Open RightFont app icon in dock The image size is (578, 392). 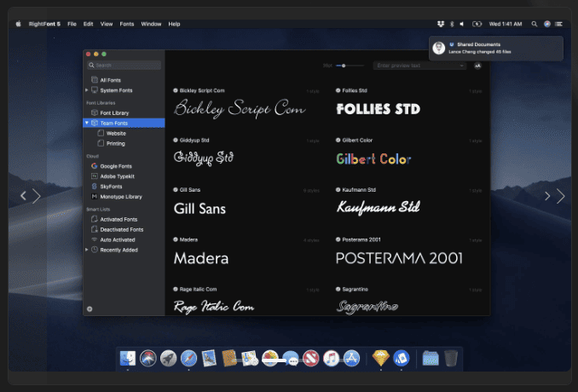402,358
